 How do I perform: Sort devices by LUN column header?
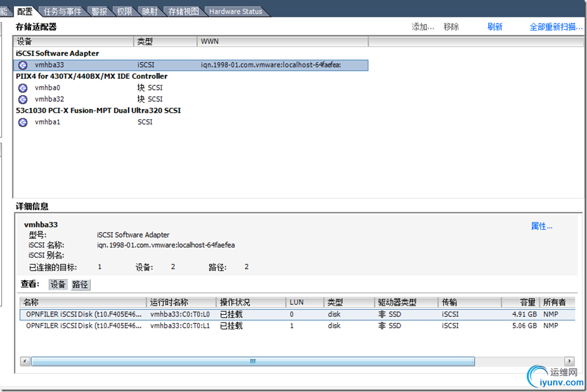pyautogui.click(x=305, y=302)
